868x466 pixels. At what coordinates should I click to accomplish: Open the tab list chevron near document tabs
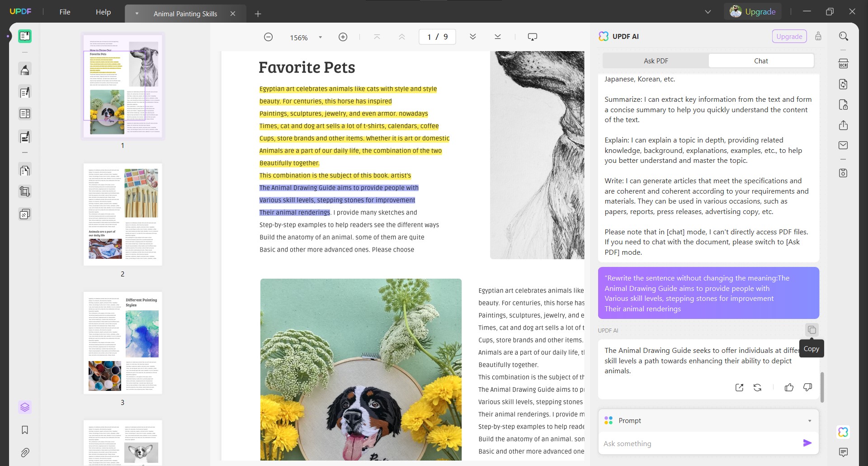click(x=708, y=12)
